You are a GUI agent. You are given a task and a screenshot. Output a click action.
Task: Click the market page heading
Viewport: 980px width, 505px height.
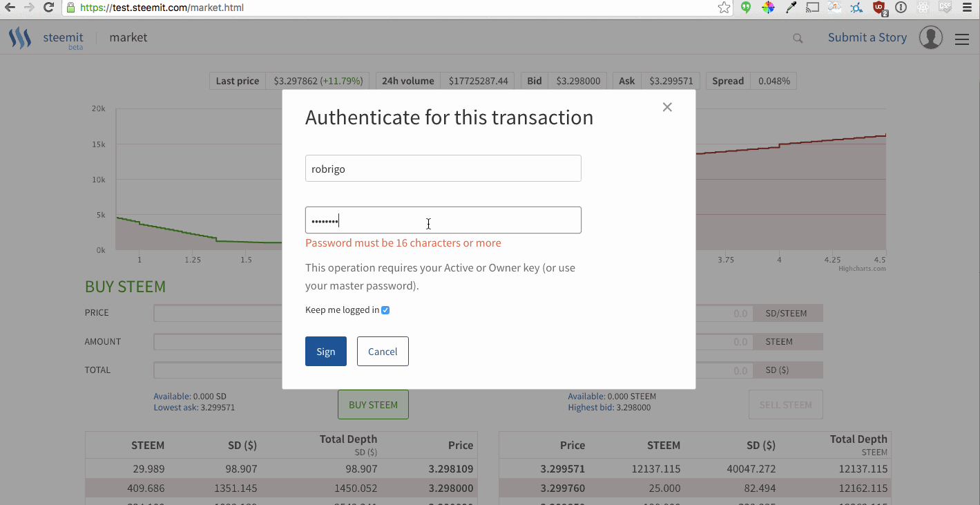[x=128, y=37]
